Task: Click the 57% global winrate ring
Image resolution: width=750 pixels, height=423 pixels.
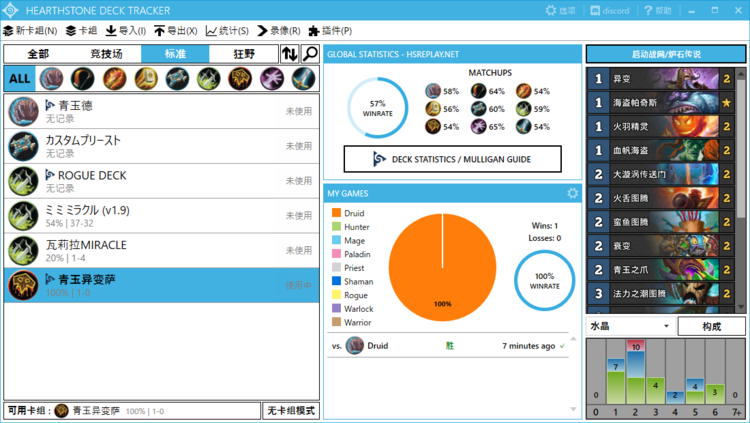Action: [377, 108]
